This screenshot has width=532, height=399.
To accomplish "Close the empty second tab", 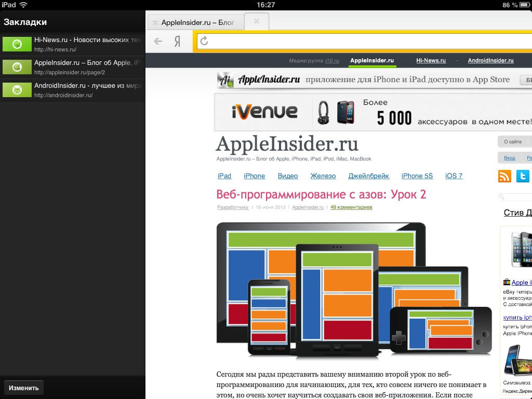I will click(257, 21).
